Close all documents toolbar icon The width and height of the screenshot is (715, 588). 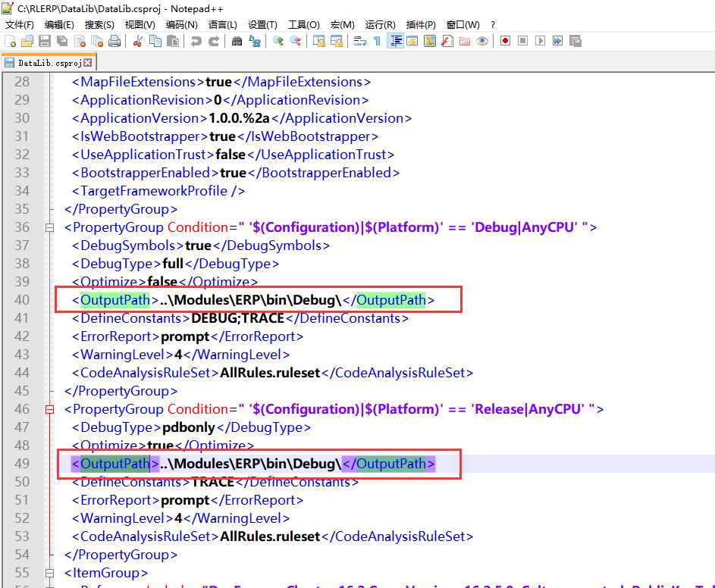coord(97,42)
